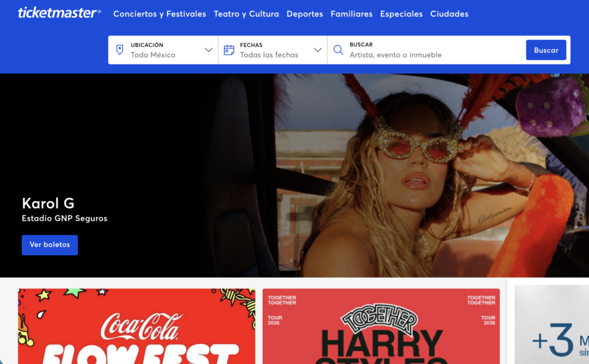Open the Todas las fechas date selector
The height and width of the screenshot is (364, 589).
pyautogui.click(x=273, y=50)
